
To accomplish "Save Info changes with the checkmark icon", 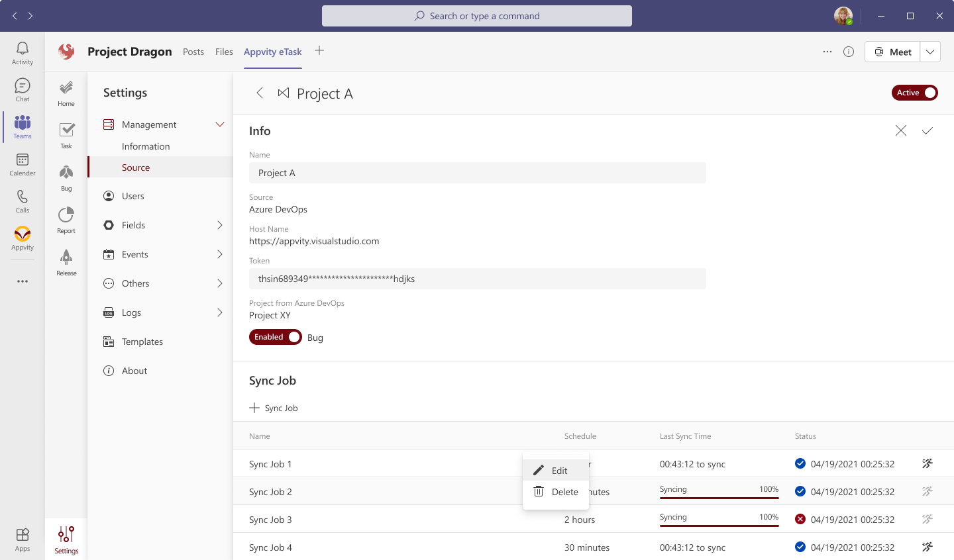I will tap(927, 131).
